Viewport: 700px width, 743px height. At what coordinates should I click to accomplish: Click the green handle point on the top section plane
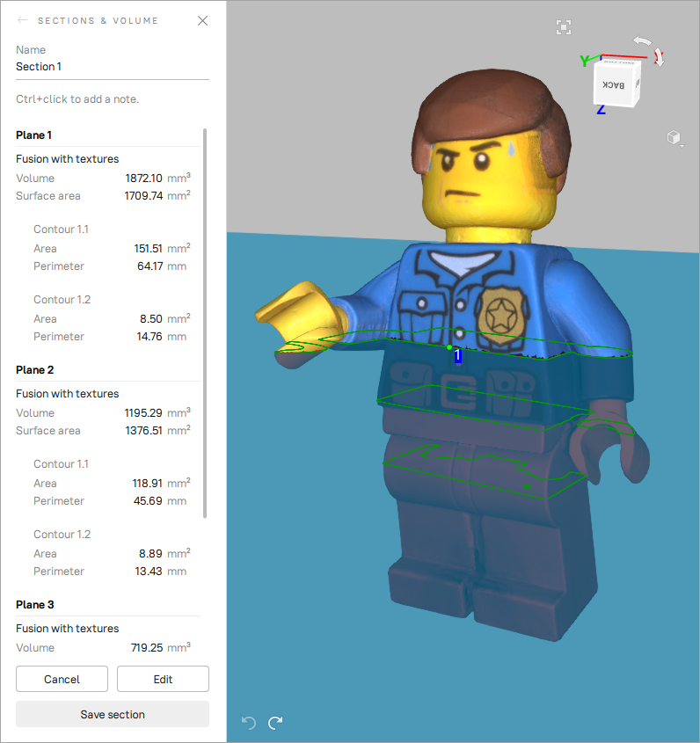point(448,347)
